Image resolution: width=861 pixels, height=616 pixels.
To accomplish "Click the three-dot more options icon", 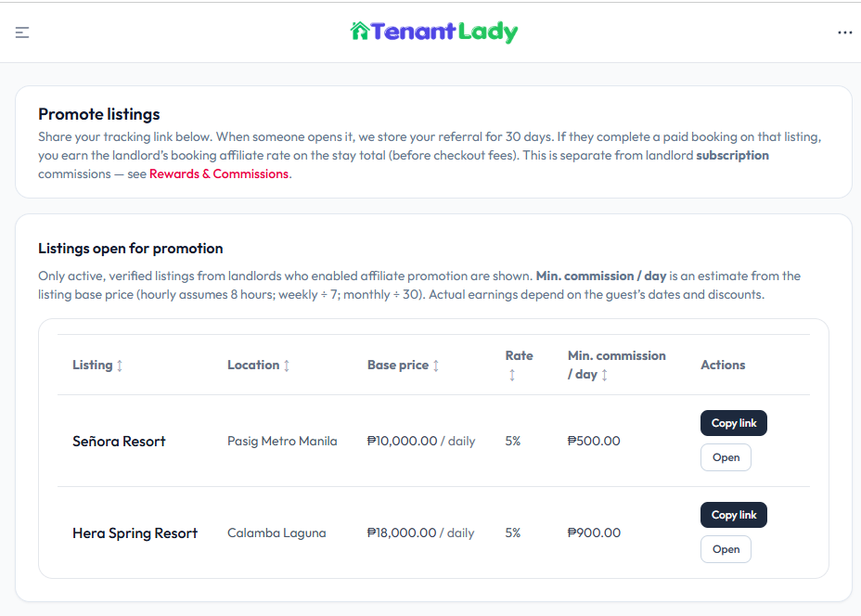I will pyautogui.click(x=844, y=32).
